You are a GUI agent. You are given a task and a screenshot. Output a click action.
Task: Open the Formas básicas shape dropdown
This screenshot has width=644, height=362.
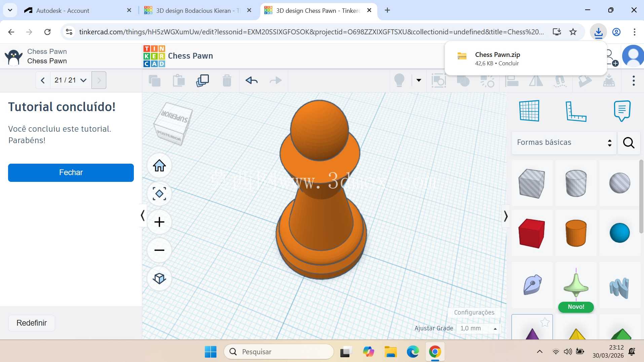tap(564, 143)
